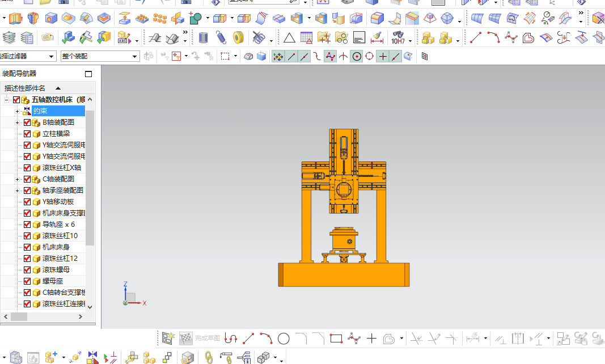Uncheck the 机床床身 component checkbox
605x364 pixels.
27,247
